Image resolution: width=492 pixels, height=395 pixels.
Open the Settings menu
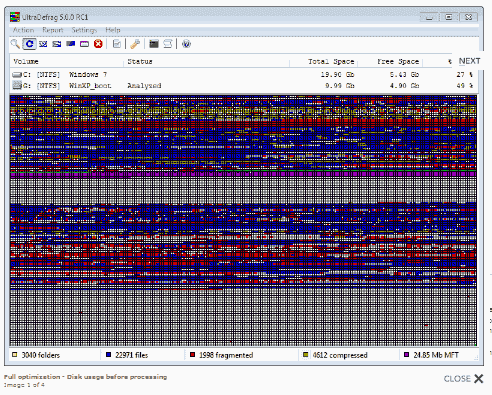tap(84, 30)
